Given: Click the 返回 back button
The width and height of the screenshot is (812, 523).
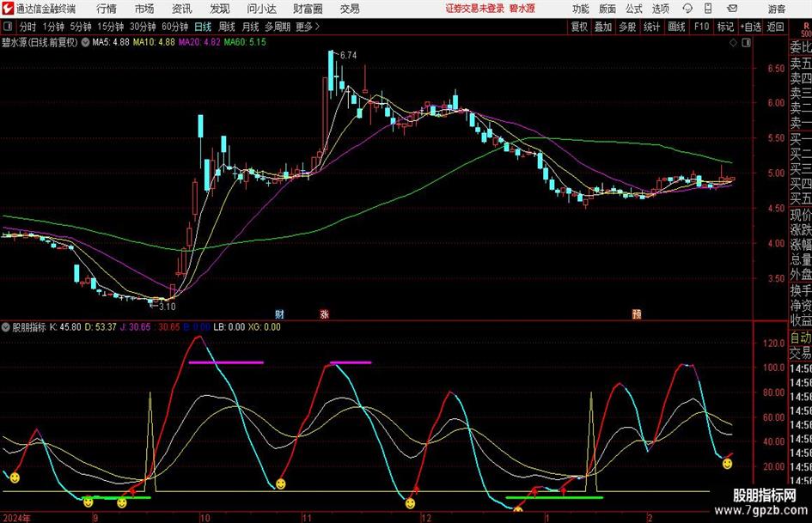Looking at the screenshot, I should (x=775, y=27).
